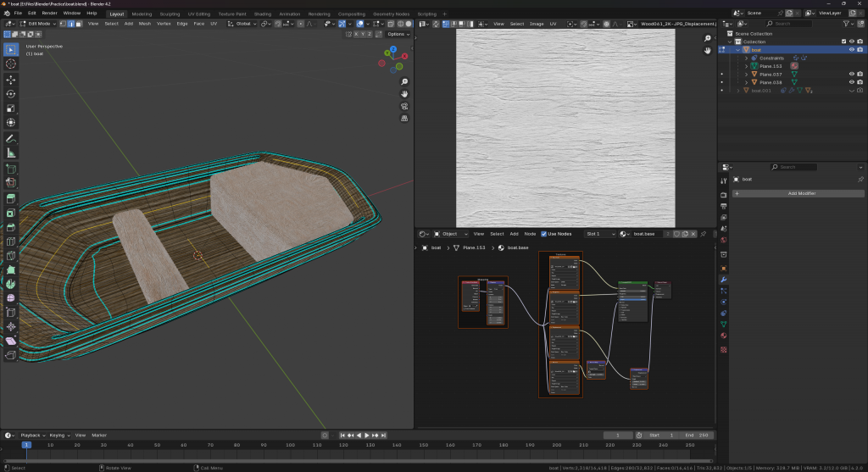Open the Global transform orientation dropdown
Image resolution: width=868 pixels, height=472 pixels.
(241, 24)
